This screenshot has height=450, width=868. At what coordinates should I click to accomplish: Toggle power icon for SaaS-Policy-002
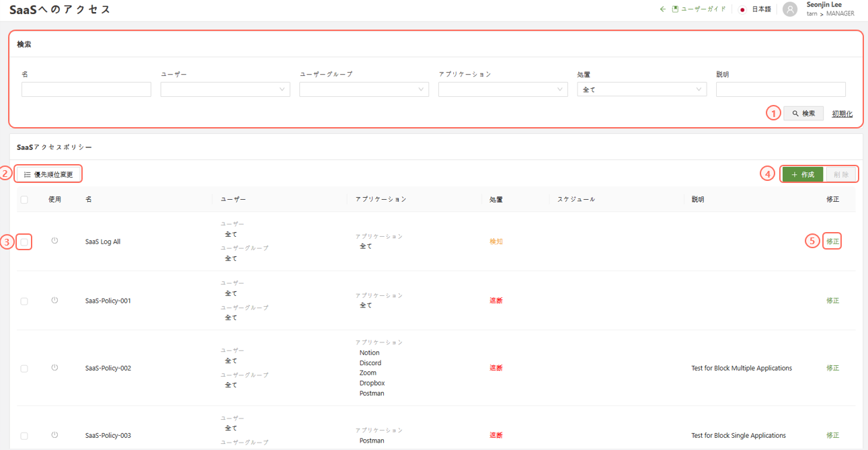tap(54, 368)
